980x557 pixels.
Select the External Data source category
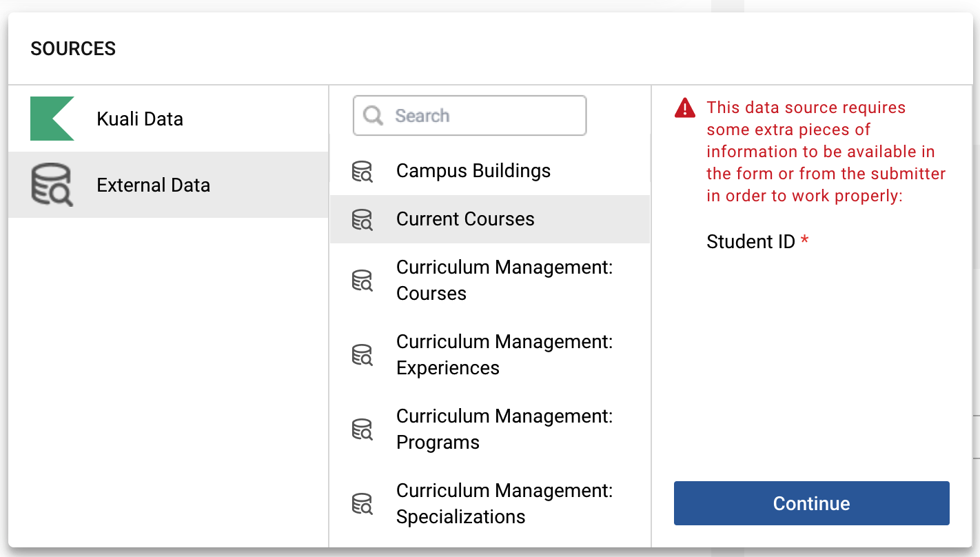(153, 185)
